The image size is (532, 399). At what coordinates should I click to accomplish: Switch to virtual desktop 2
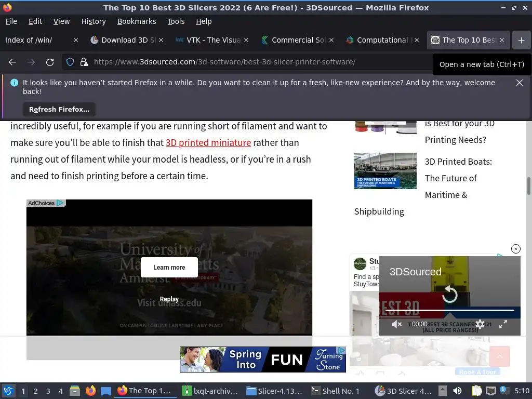[36, 391]
